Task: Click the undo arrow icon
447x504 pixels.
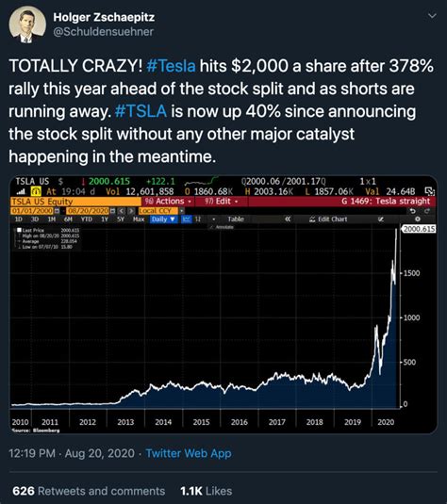Action: pyautogui.click(x=413, y=211)
